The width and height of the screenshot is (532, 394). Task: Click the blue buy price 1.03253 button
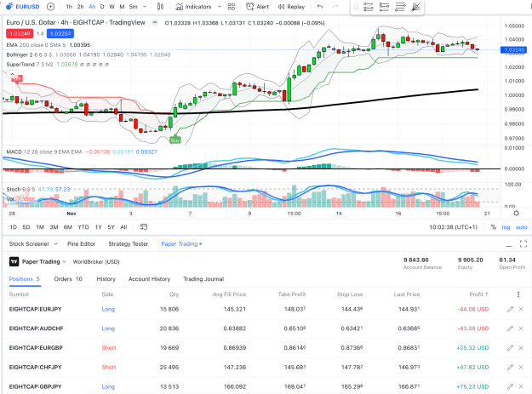pyautogui.click(x=60, y=33)
